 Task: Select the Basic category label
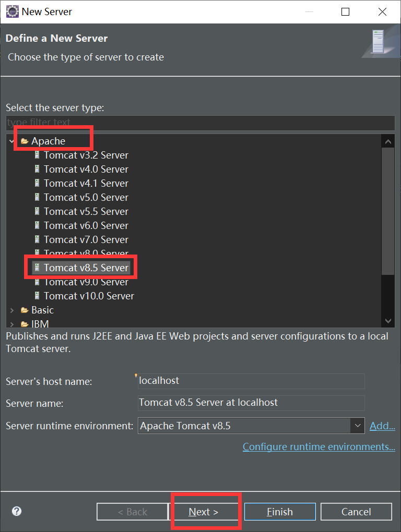pos(42,310)
